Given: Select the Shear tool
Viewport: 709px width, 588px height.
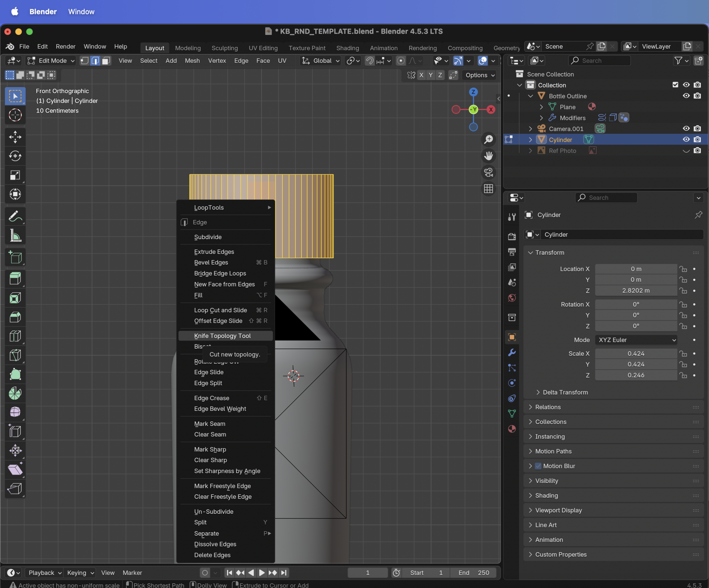Looking at the screenshot, I should [15, 469].
